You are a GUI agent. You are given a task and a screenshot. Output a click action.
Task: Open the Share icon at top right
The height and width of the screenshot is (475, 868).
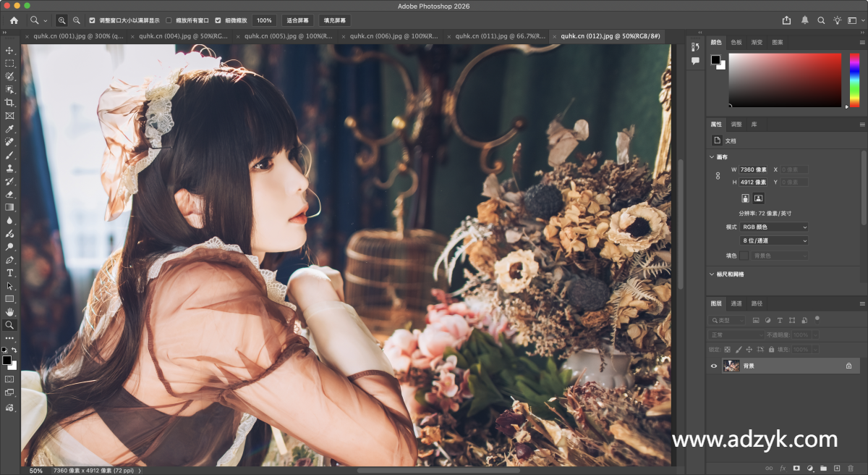coord(787,20)
